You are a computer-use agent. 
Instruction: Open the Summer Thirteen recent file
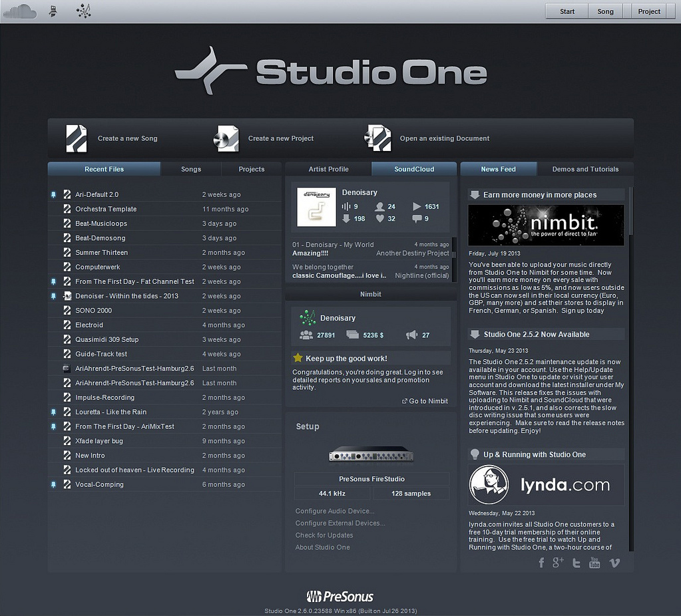click(x=164, y=253)
